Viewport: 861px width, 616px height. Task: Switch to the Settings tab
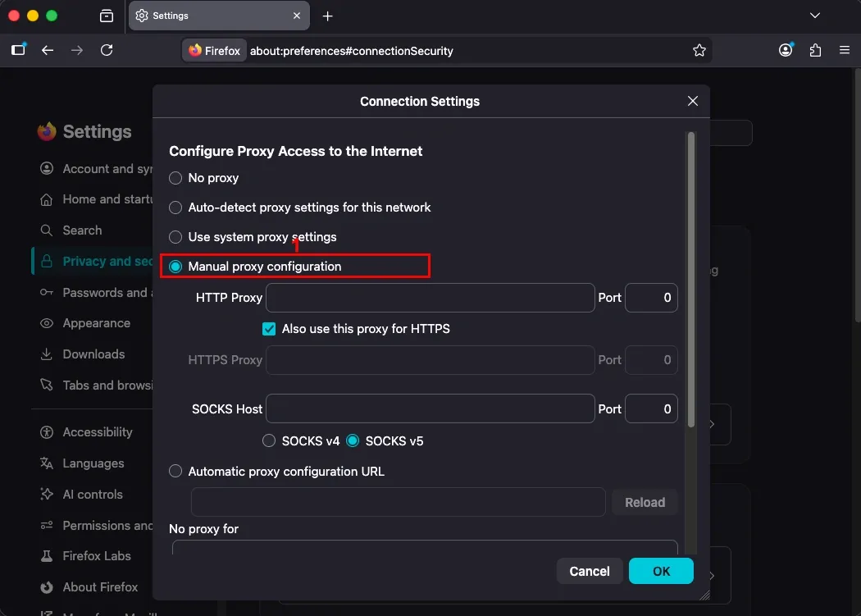click(x=219, y=16)
